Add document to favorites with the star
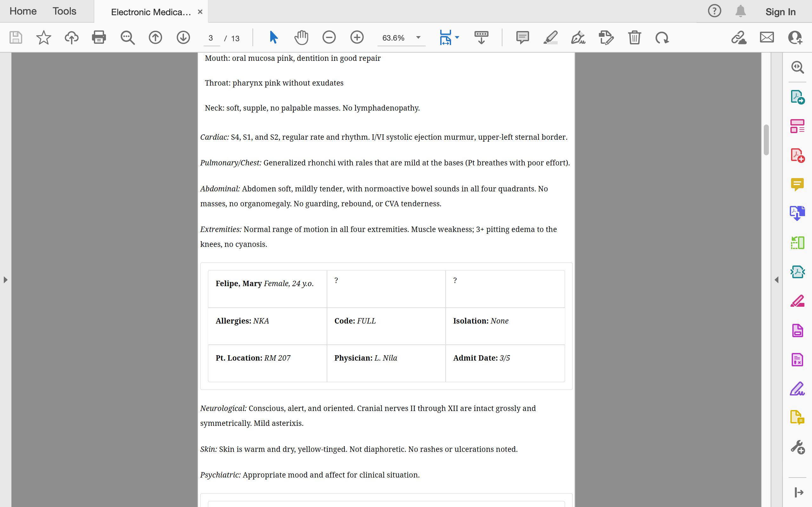The image size is (812, 507). (x=44, y=37)
